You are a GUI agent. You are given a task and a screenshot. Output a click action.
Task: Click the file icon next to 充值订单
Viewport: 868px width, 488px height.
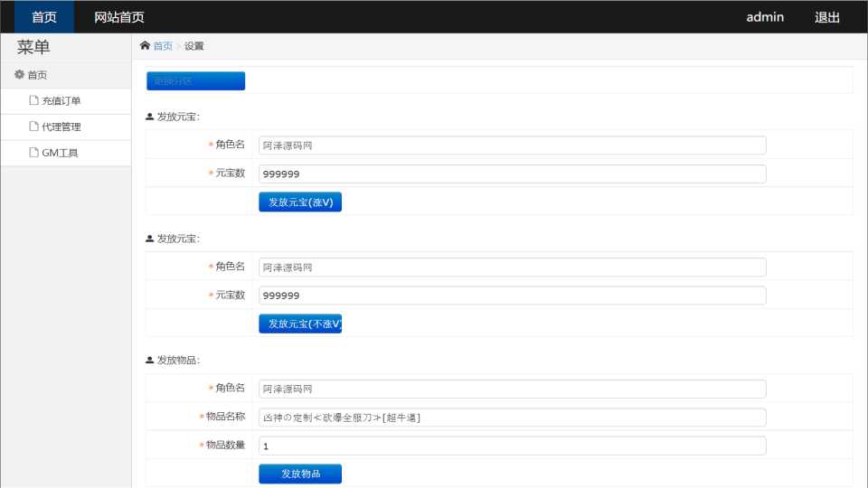(34, 101)
